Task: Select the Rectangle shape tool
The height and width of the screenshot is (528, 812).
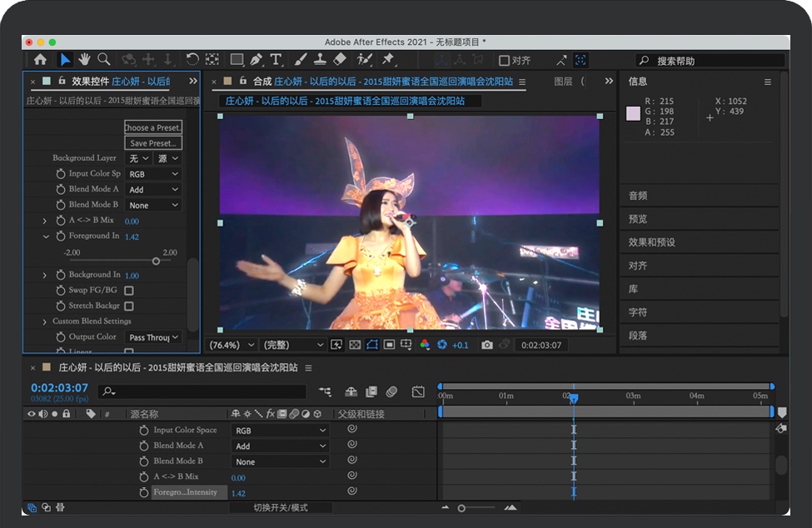Action: [237, 59]
